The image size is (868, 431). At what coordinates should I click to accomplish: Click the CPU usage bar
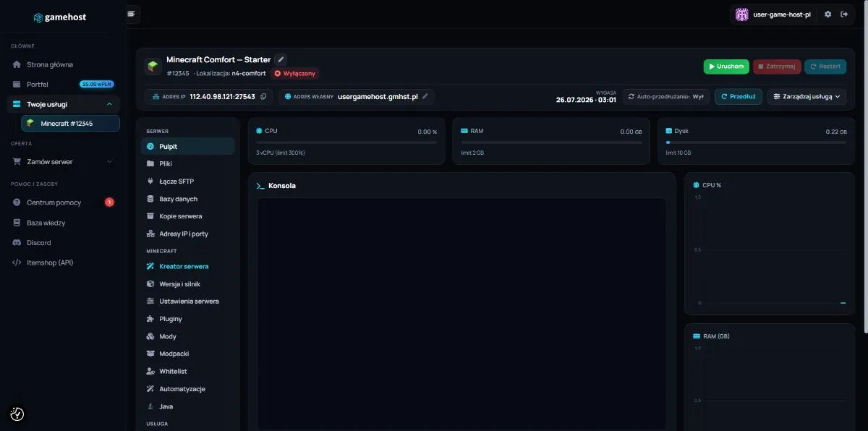tap(346, 142)
